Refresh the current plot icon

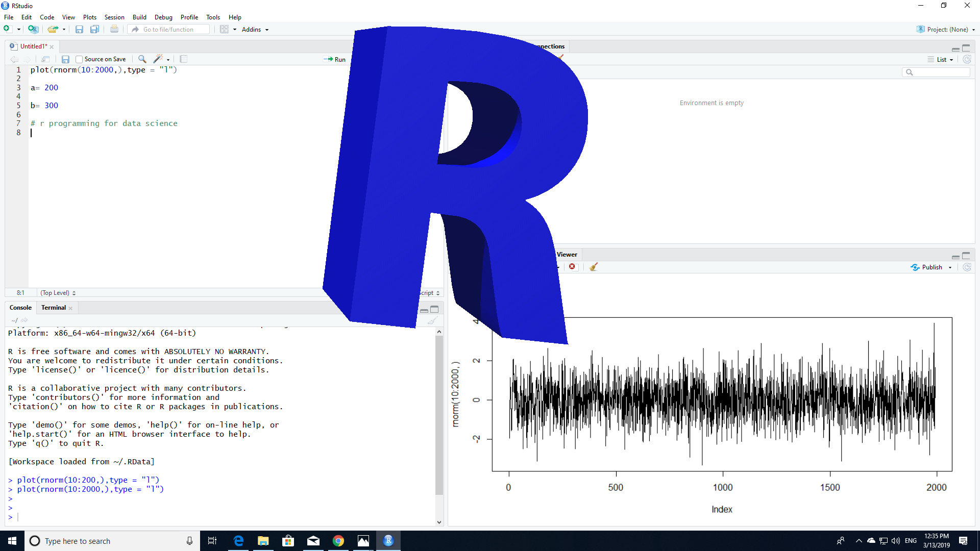(967, 267)
